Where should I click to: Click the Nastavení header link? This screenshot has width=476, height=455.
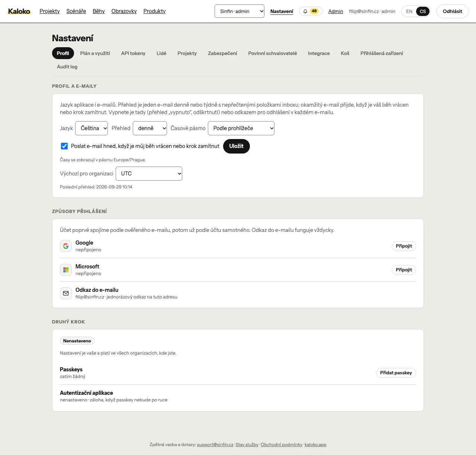[282, 12]
